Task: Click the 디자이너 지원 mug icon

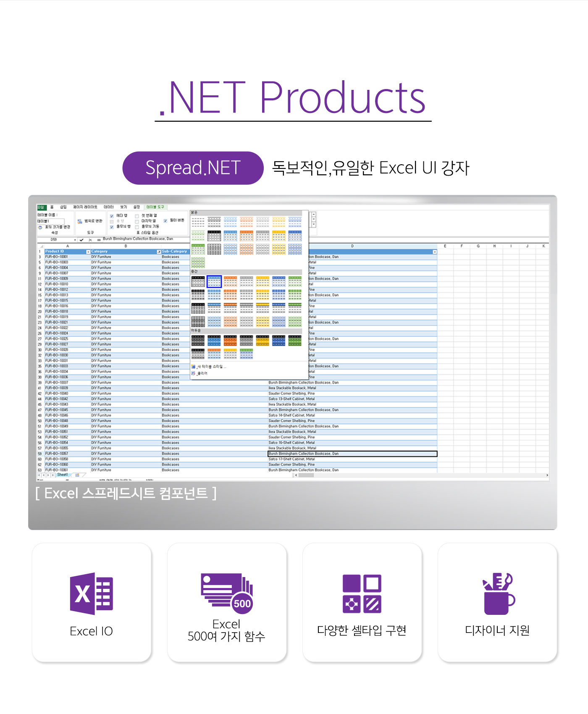Action: pos(499,593)
